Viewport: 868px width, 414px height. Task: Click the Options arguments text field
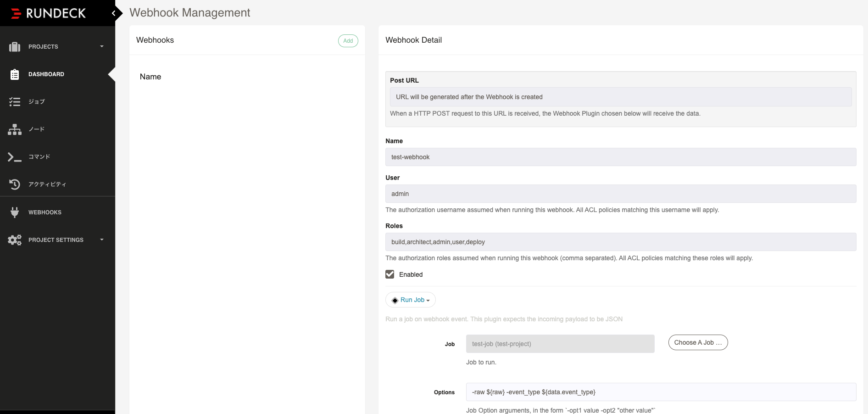point(661,392)
